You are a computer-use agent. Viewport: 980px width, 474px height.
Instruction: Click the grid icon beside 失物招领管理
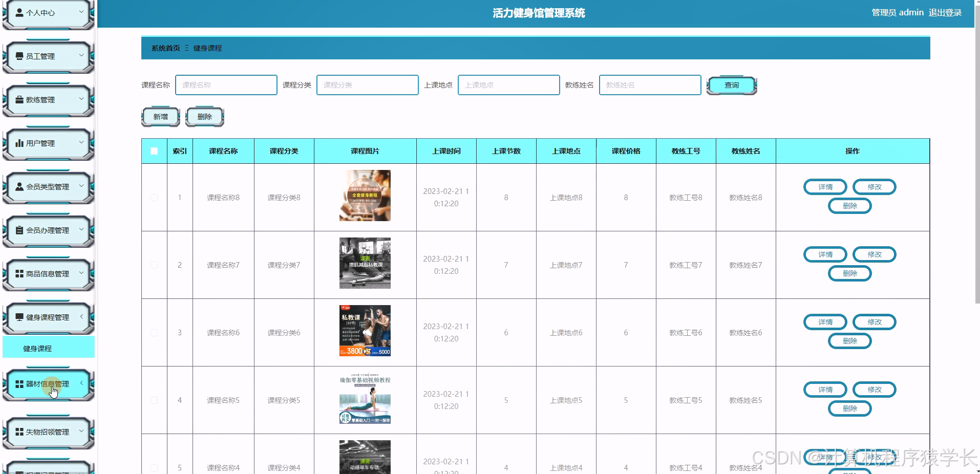click(x=19, y=432)
